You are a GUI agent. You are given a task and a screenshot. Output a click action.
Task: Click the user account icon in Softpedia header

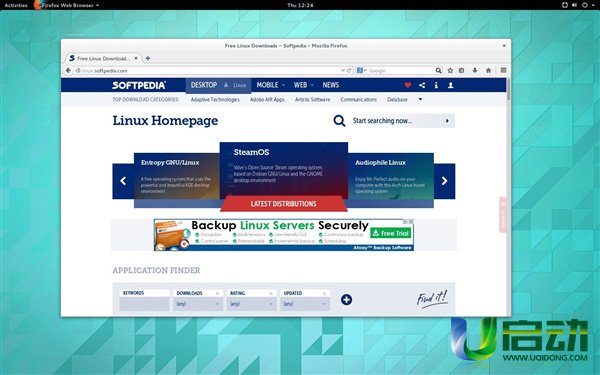pos(451,85)
